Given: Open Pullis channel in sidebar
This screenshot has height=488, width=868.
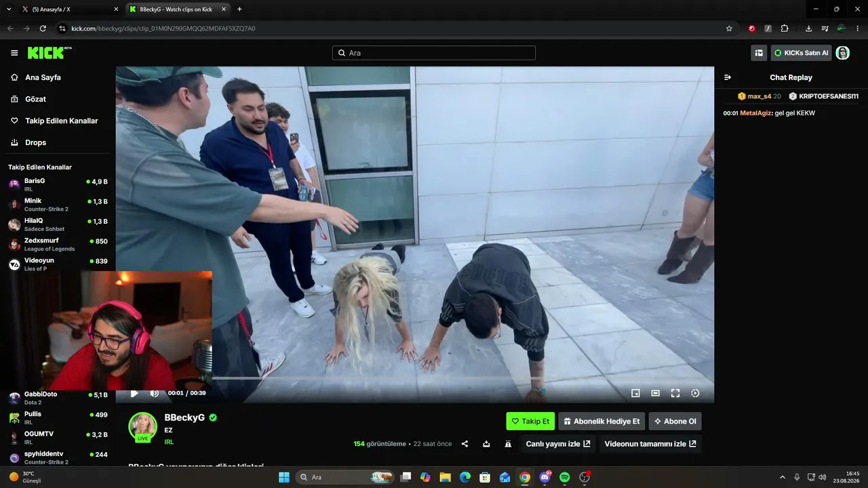Looking at the screenshot, I should [58, 418].
